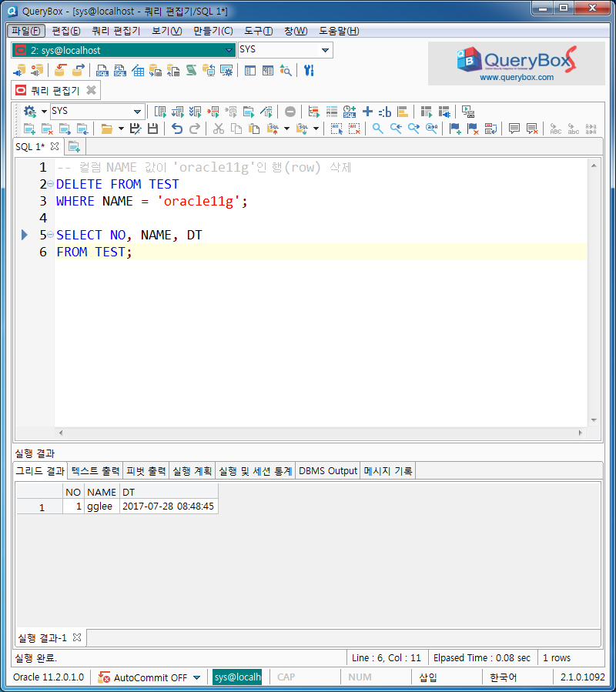Click the comment speech bubble icon
Viewport: 616px width, 692px height.
pyautogui.click(x=514, y=129)
